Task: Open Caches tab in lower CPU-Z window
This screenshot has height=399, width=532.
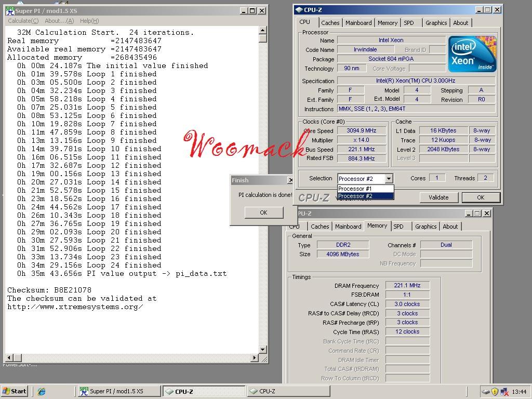Action: coord(320,227)
